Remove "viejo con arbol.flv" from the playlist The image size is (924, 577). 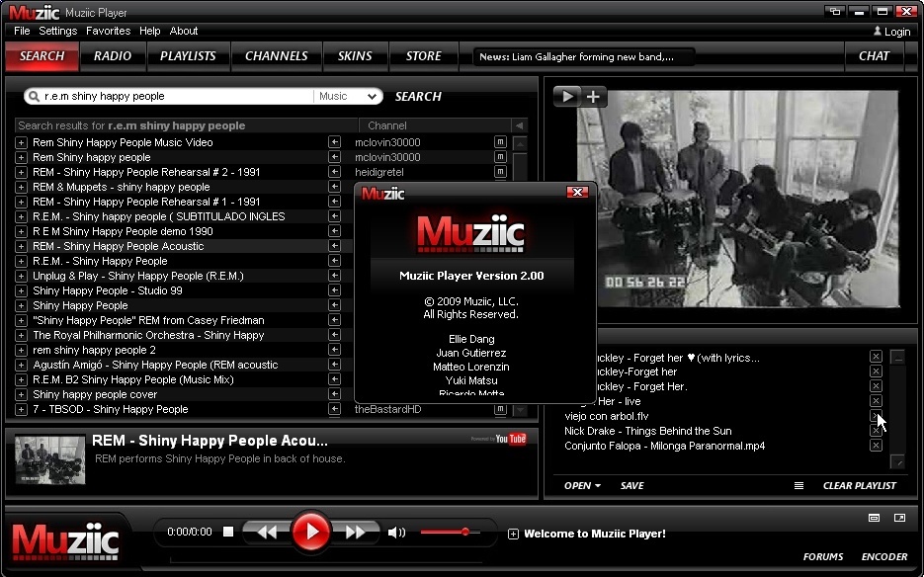pyautogui.click(x=876, y=416)
